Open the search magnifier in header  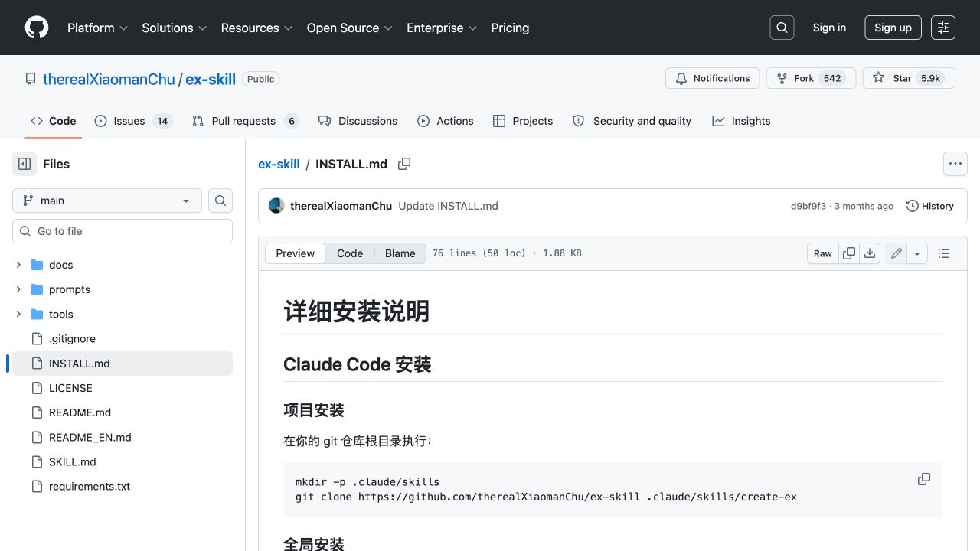[782, 28]
